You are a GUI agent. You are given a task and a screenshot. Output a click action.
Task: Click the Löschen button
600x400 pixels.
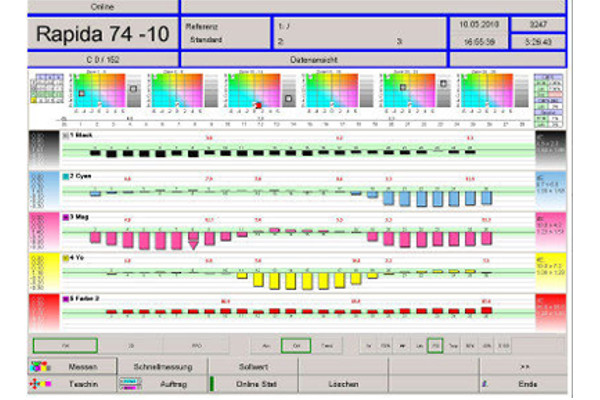pyautogui.click(x=343, y=383)
